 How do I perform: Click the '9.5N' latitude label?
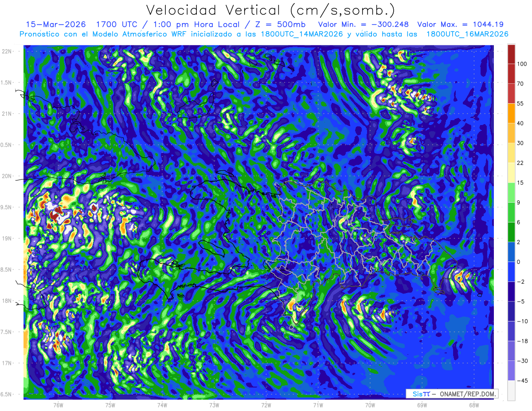pyautogui.click(x=6, y=207)
